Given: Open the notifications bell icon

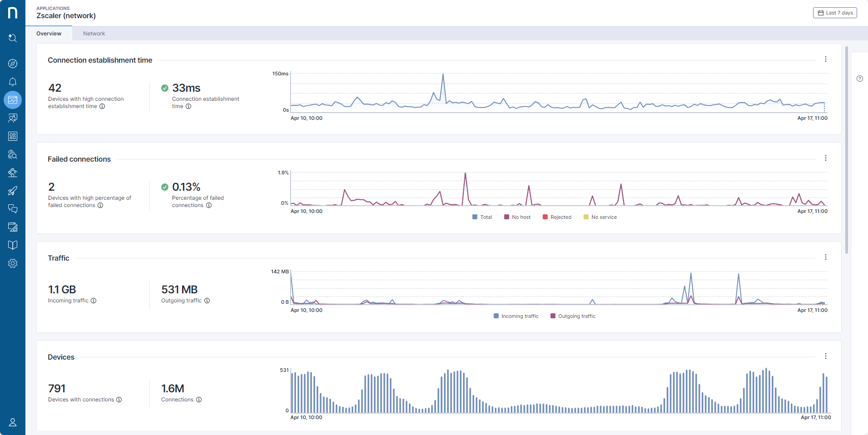Looking at the screenshot, I should [x=13, y=82].
